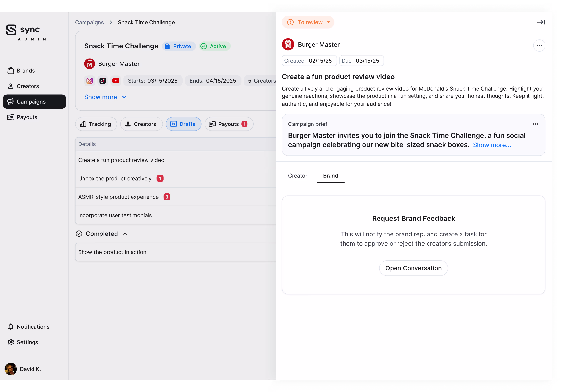Select the Tracking tab

point(96,124)
